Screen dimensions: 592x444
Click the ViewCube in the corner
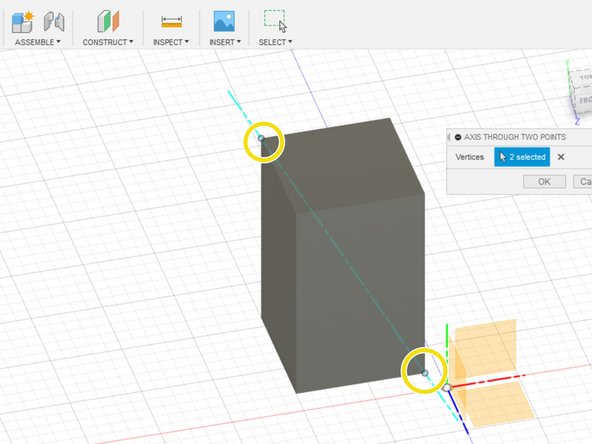[x=581, y=91]
